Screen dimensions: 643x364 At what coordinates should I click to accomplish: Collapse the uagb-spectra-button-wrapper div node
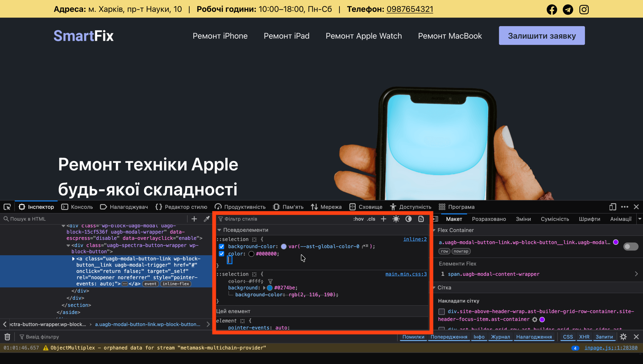pyautogui.click(x=68, y=245)
